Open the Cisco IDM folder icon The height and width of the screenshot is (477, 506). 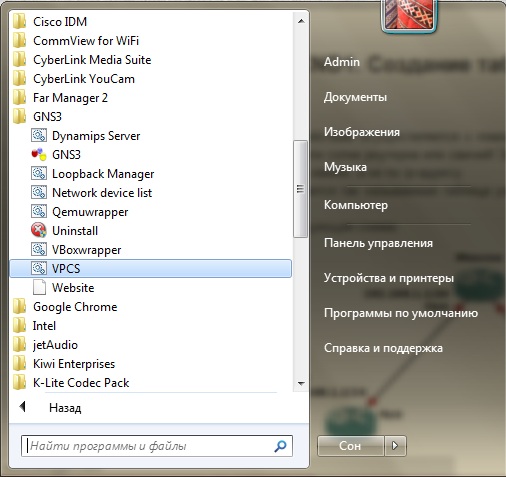[x=19, y=22]
